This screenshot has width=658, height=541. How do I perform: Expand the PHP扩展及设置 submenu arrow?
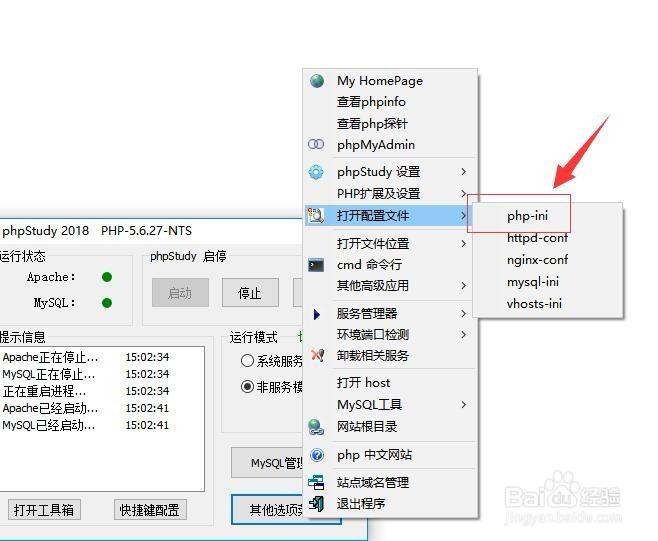(463, 193)
